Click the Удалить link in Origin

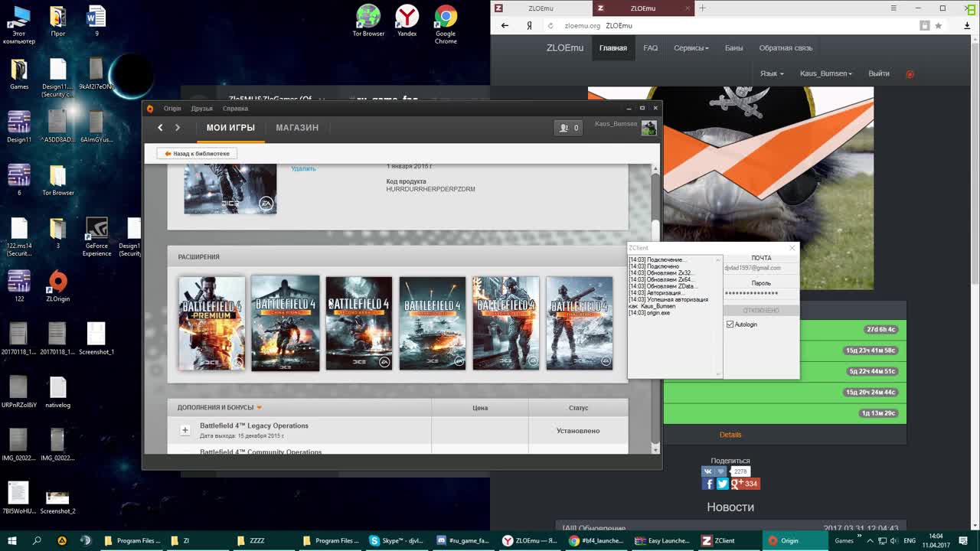click(303, 168)
